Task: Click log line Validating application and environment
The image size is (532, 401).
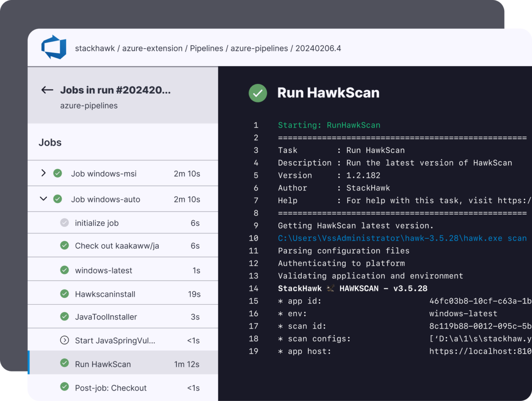Action: [x=370, y=276]
